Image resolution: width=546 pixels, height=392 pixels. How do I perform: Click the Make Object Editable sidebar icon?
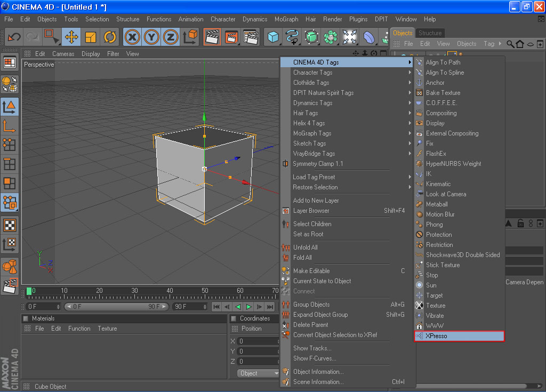tap(10, 84)
